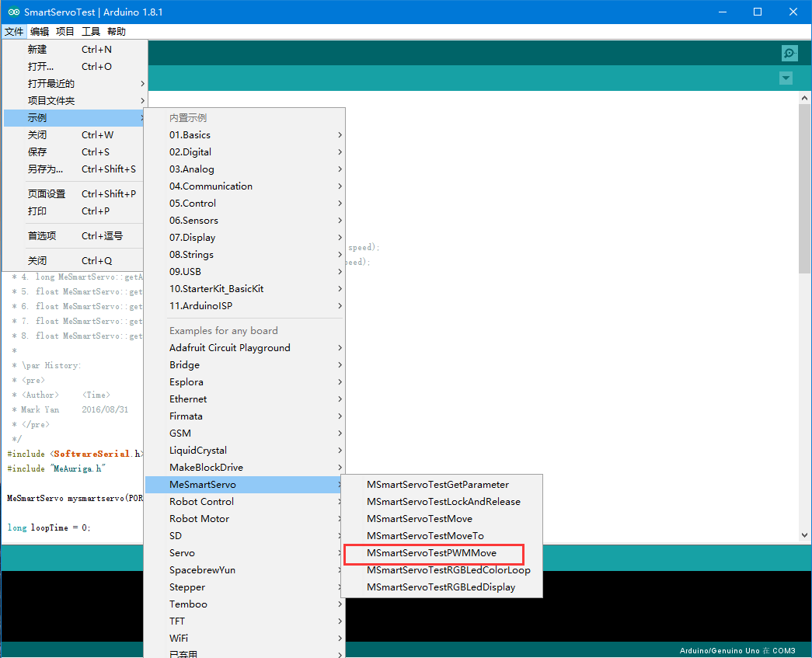
Task: Load MSmartServoTestLockAndRelease example
Action: [441, 501]
